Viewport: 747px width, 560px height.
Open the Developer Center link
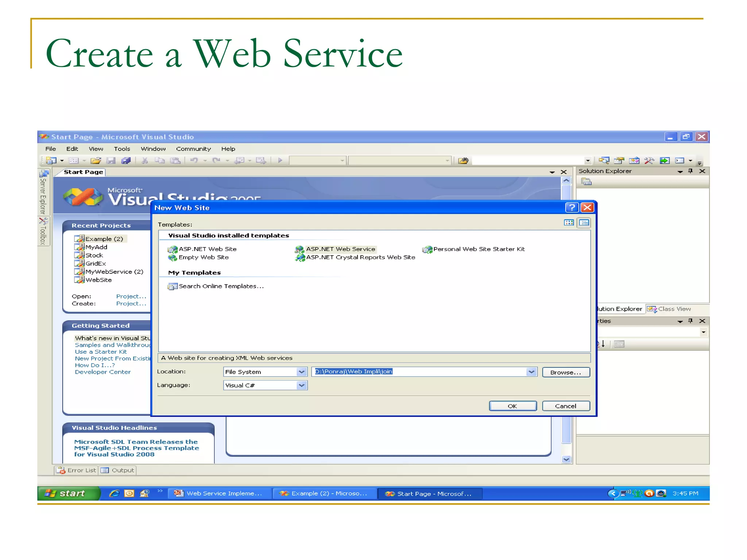[x=102, y=372]
